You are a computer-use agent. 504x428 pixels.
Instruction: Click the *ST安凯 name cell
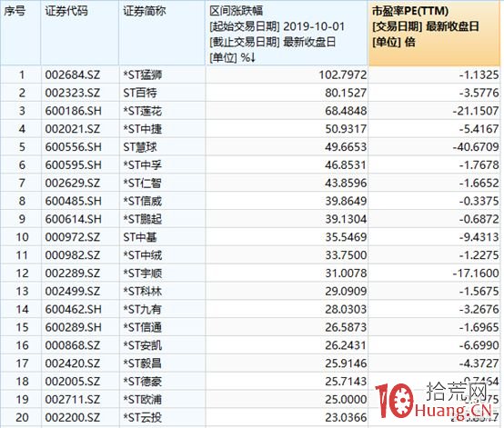click(x=143, y=345)
